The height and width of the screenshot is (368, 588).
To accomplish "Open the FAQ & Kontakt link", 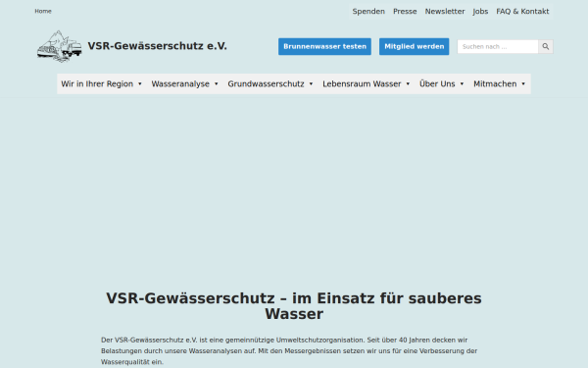I will (522, 11).
